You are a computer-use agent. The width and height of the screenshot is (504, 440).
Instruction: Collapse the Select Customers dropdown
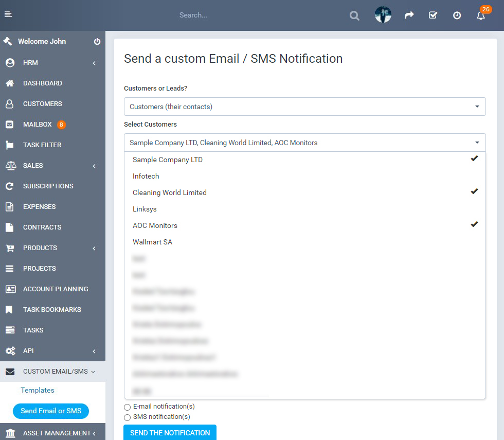pyautogui.click(x=304, y=143)
